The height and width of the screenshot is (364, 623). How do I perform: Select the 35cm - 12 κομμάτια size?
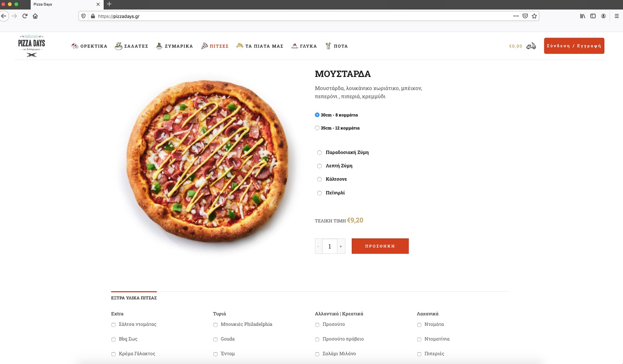point(317,128)
